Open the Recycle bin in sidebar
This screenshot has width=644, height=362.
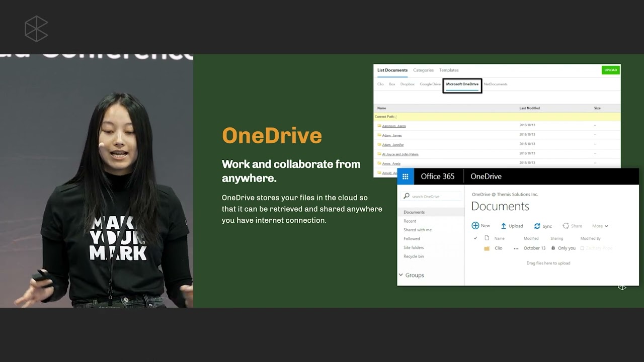[x=414, y=256]
